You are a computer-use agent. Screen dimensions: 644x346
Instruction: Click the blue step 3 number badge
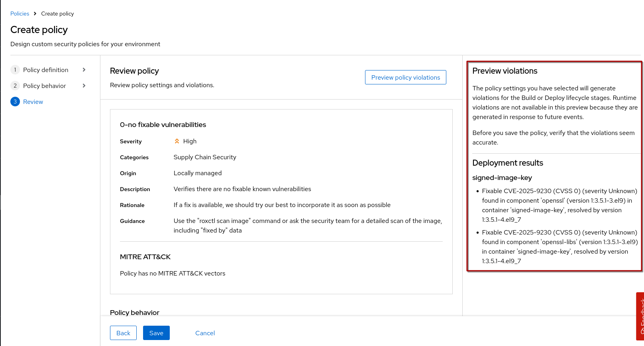(x=15, y=102)
